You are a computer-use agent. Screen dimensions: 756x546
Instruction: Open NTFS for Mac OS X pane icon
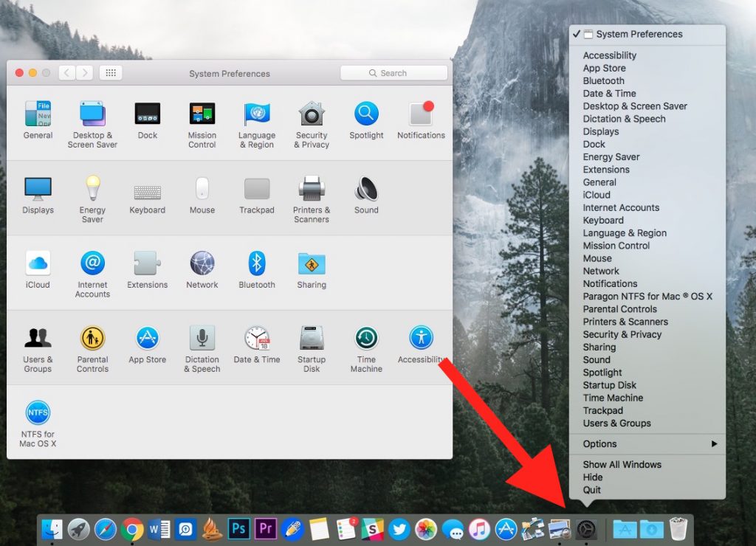click(x=38, y=412)
